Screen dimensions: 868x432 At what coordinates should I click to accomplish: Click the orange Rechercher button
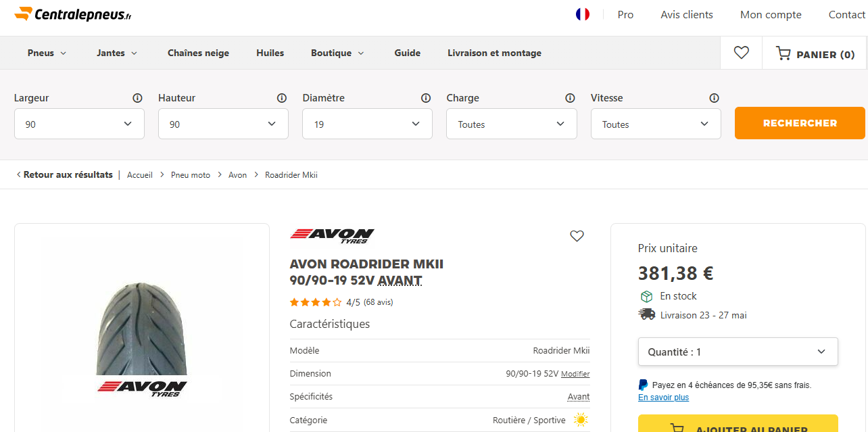(x=800, y=123)
